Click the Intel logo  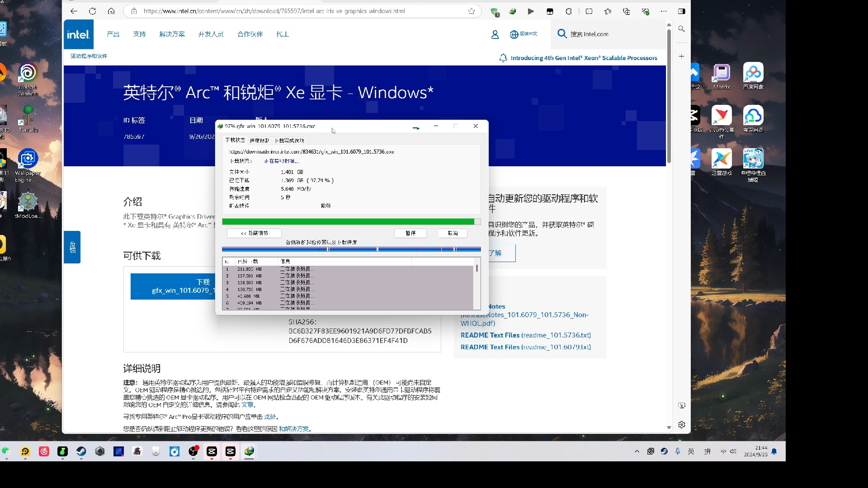79,34
